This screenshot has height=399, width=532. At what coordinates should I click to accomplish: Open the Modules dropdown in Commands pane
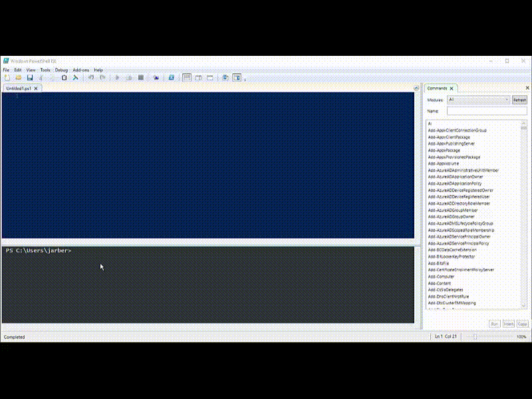pyautogui.click(x=478, y=100)
